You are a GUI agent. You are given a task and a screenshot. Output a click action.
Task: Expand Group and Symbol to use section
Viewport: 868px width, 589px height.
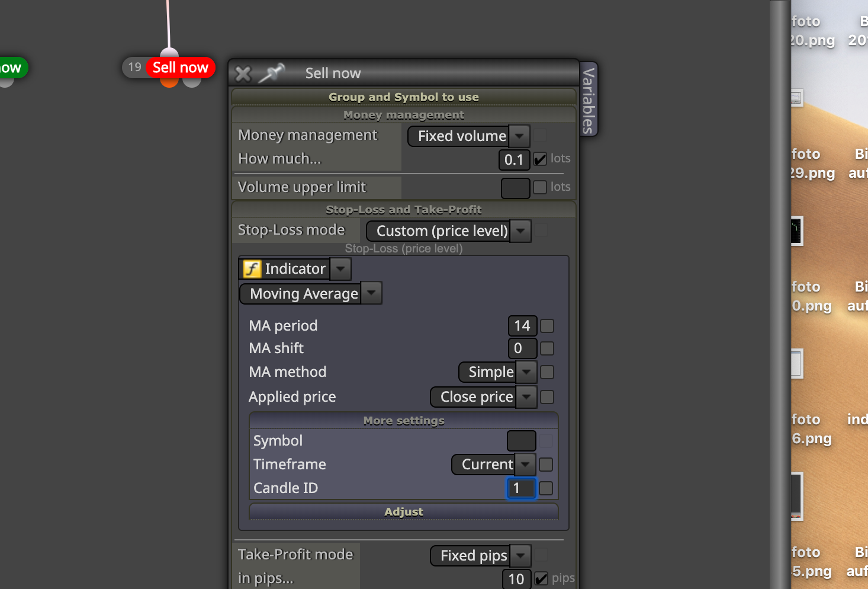point(404,97)
